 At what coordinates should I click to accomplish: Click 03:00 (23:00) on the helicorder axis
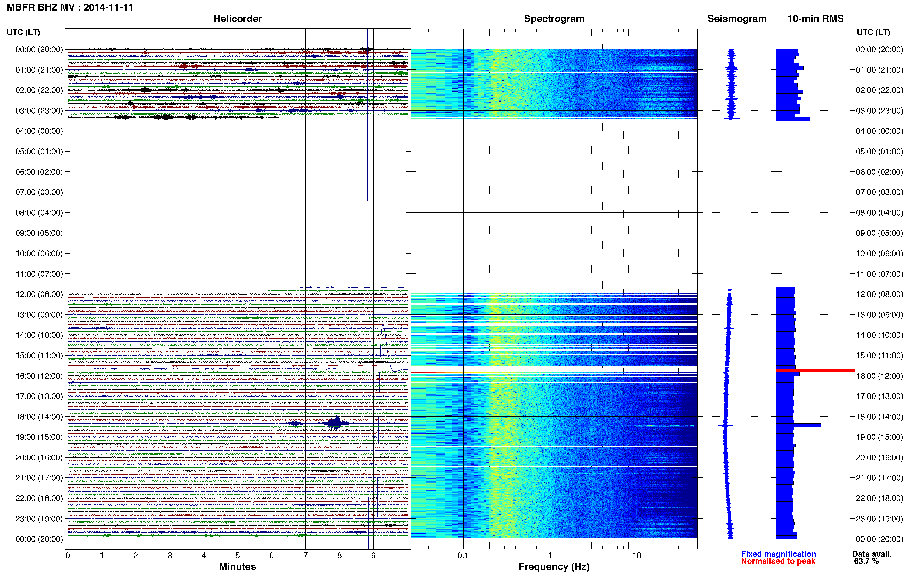(39, 110)
